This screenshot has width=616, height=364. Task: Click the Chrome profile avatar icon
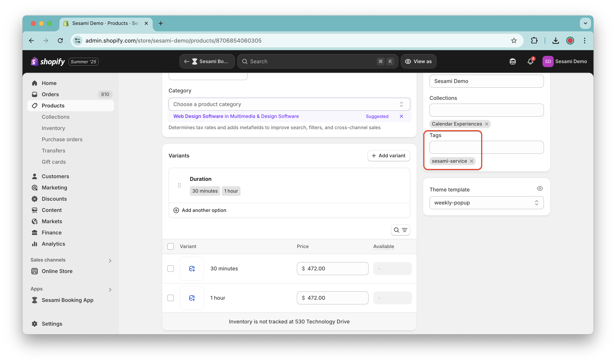(570, 40)
